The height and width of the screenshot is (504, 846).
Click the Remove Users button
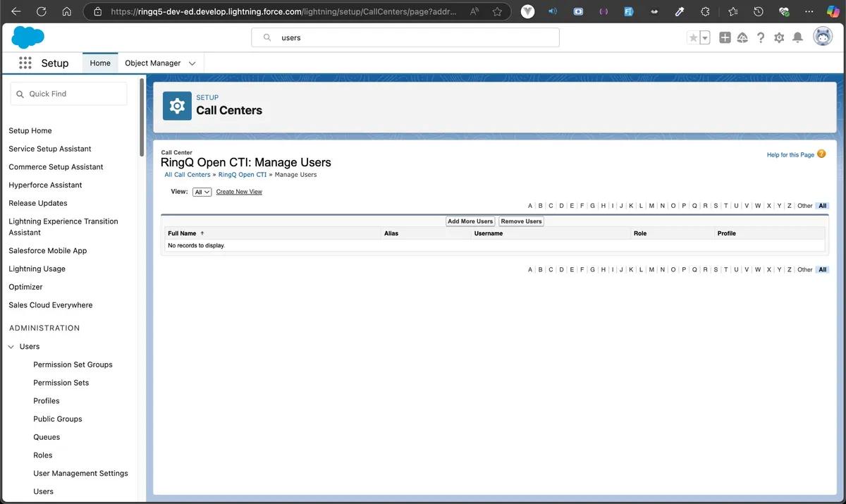point(521,221)
